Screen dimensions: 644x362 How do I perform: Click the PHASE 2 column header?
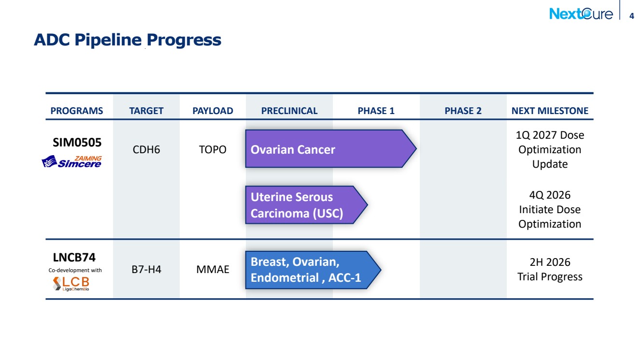463,111
